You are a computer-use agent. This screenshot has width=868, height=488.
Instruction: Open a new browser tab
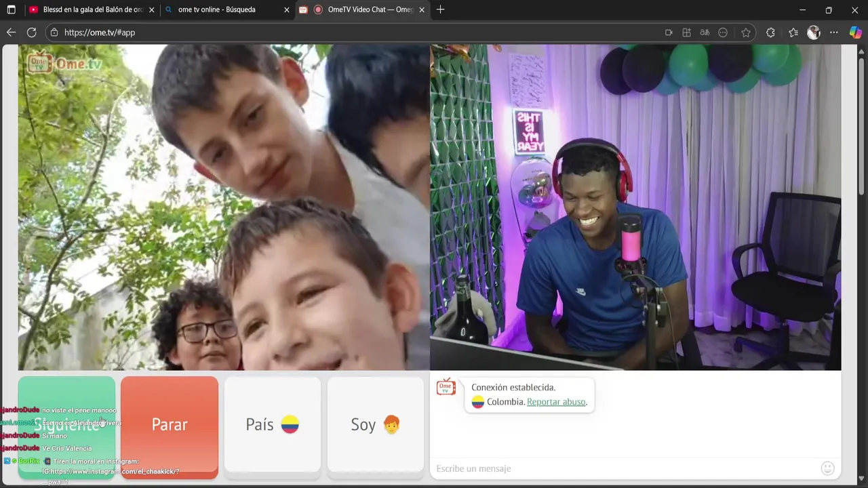(x=440, y=9)
